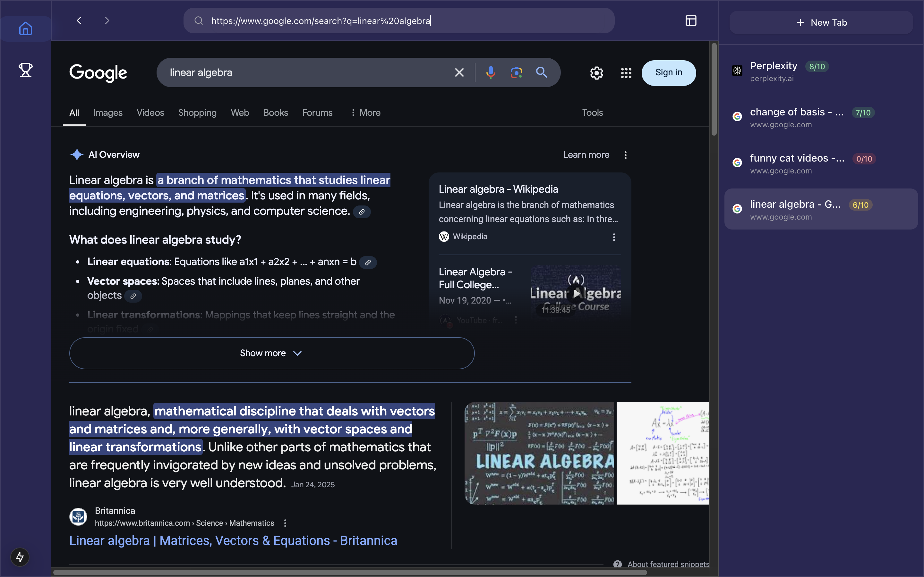Open the Britannica Linear algebra result link
This screenshot has width=924, height=577.
point(233,540)
